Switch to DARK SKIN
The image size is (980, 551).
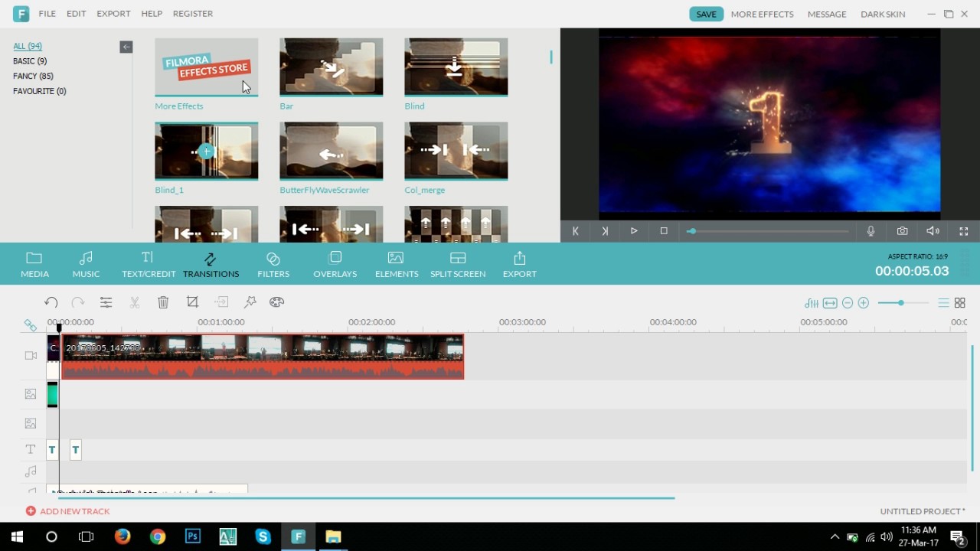[x=883, y=14]
